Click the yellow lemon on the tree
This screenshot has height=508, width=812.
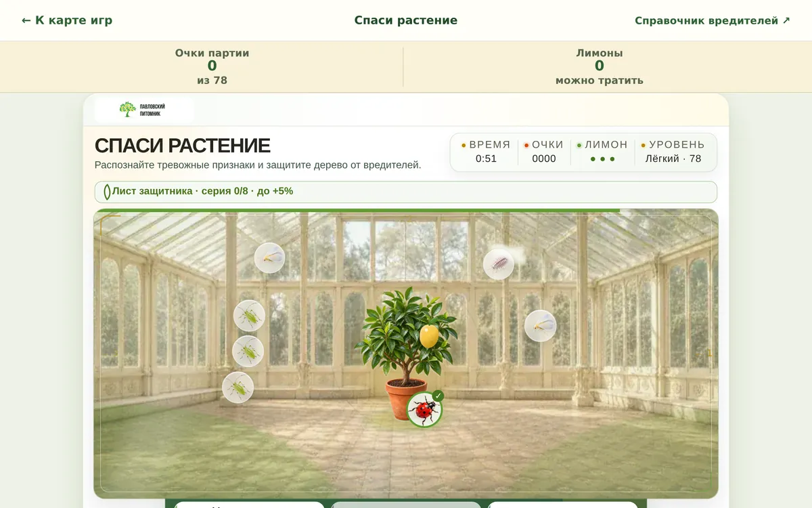tap(429, 336)
